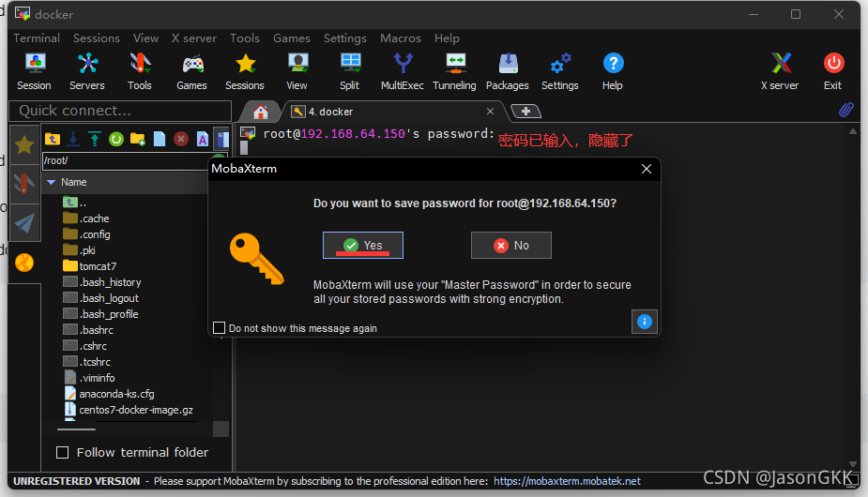Click the green SFTP refresh icon
This screenshot has height=497, width=868.
tap(116, 139)
